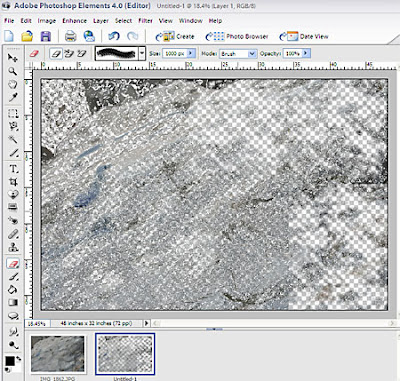Image resolution: width=400 pixels, height=381 pixels.
Task: Select the Custom Shape tool
Action: pyautogui.click(x=13, y=315)
